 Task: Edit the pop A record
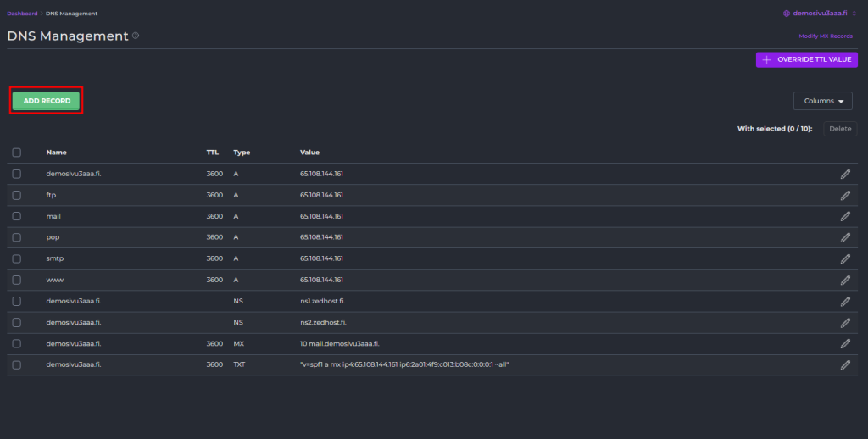pos(845,237)
